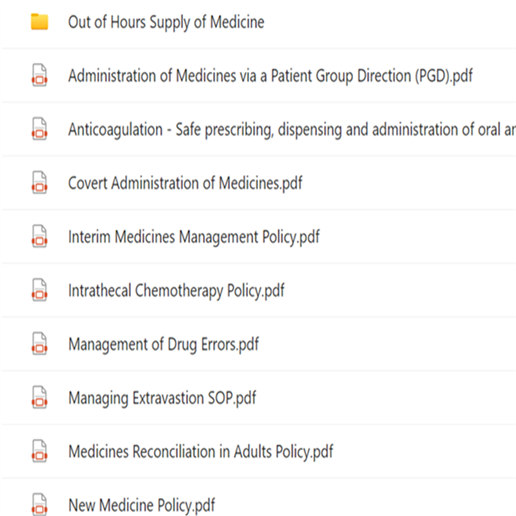Viewport: 516px width, 516px height.
Task: Open the Out of Hours Supply folder icon
Action: (x=39, y=22)
